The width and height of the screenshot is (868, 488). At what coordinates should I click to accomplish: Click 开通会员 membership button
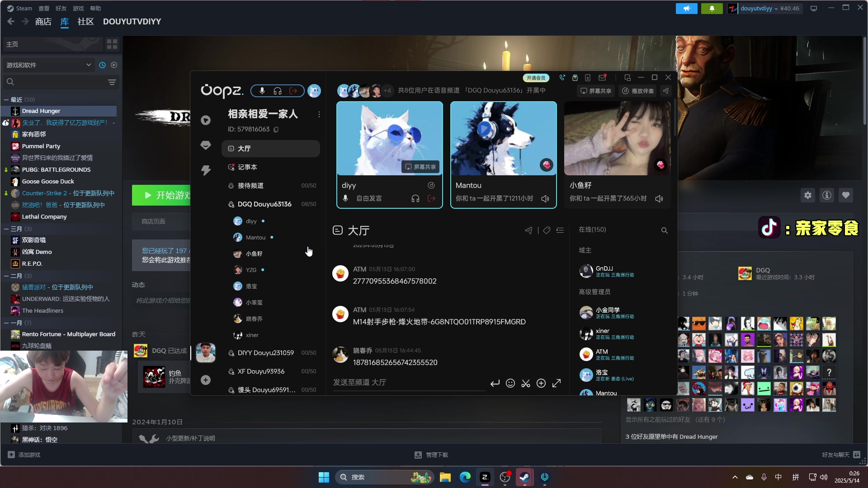click(x=536, y=78)
